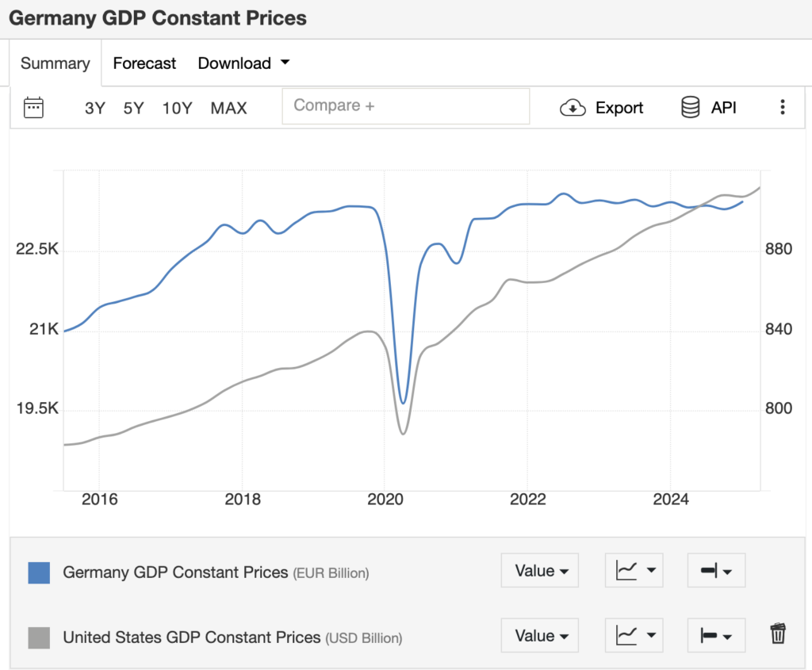This screenshot has width=812, height=670.
Task: Select the 10Y time range
Action: pos(177,108)
